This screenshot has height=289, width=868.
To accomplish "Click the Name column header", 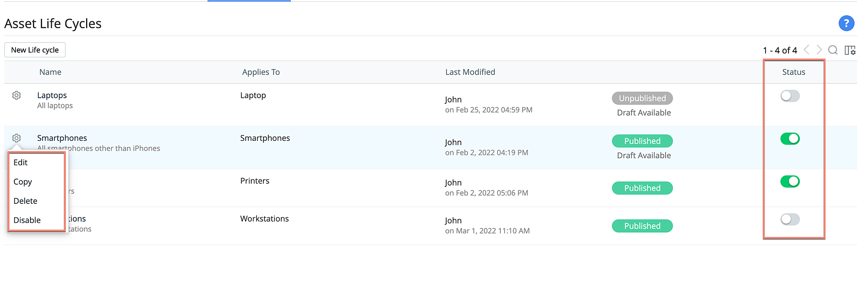I will (x=50, y=72).
